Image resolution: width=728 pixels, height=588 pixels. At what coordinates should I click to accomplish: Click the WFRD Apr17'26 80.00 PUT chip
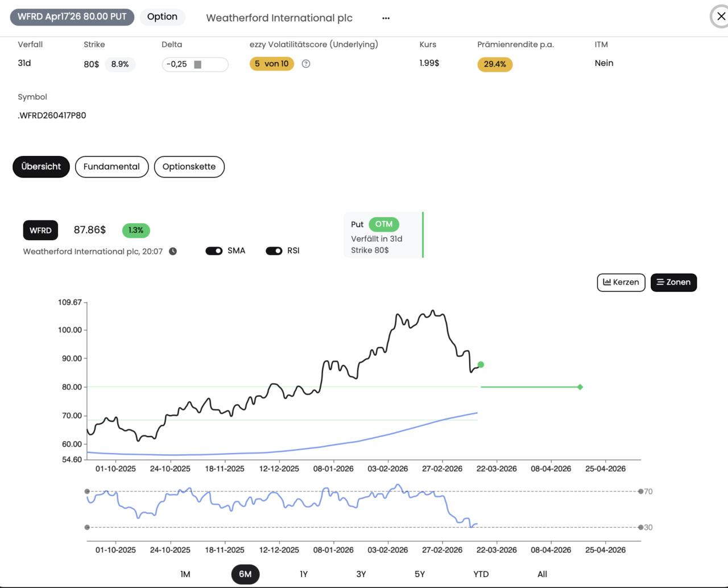[x=72, y=17]
